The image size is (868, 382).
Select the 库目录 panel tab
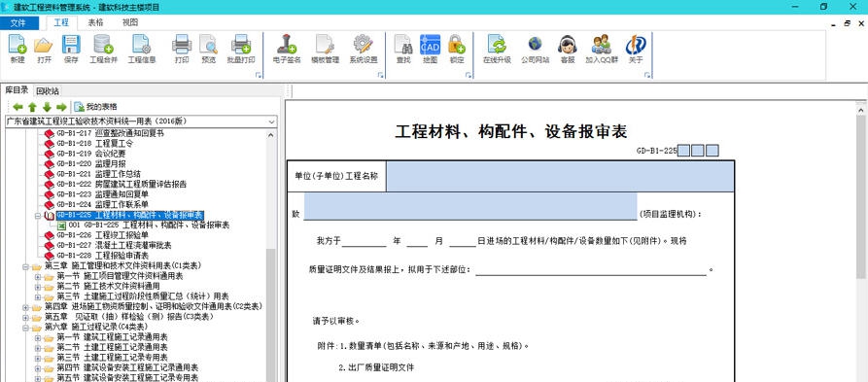tap(17, 90)
